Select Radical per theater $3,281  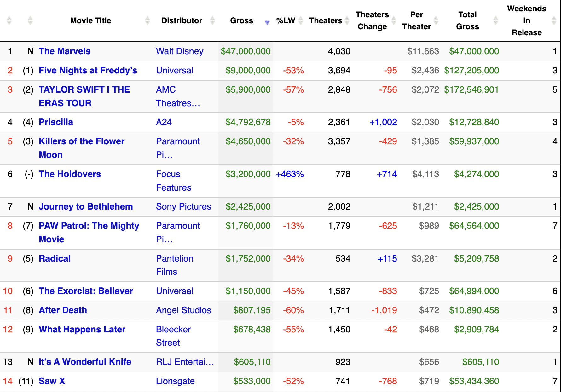pos(425,258)
